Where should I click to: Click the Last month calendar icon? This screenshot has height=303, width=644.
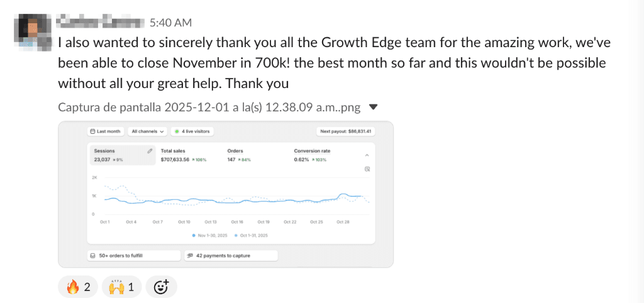click(x=92, y=131)
